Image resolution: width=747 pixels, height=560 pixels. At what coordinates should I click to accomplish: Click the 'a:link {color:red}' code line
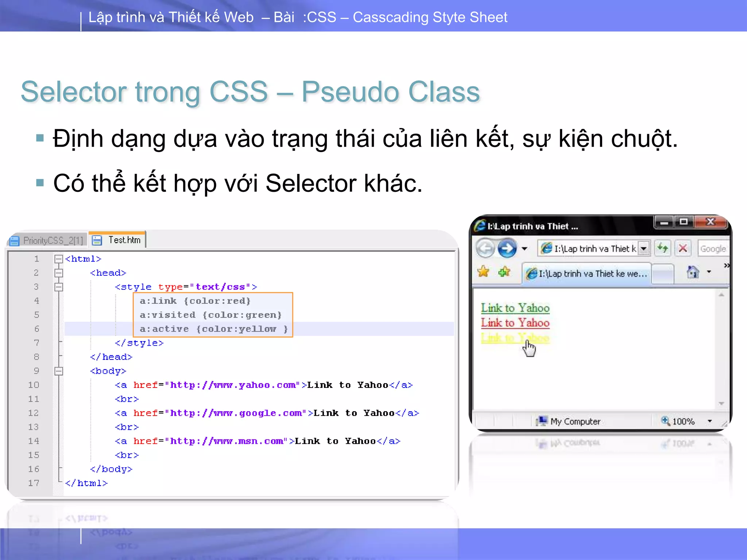pyautogui.click(x=195, y=301)
